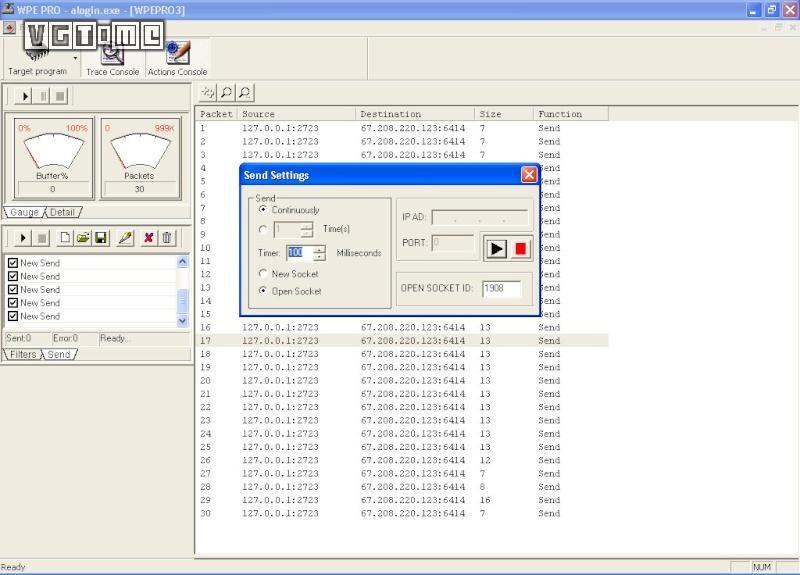Open the Target program dropdown arrow

[x=76, y=58]
